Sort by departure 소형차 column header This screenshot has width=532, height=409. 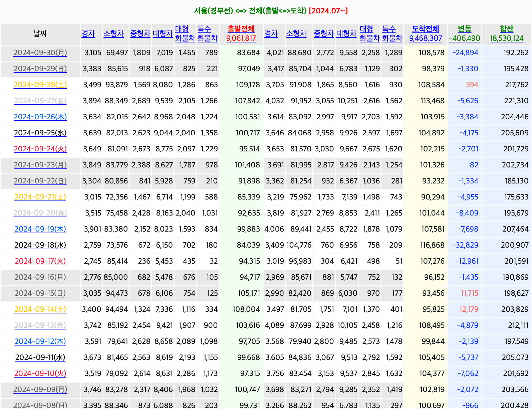point(113,34)
